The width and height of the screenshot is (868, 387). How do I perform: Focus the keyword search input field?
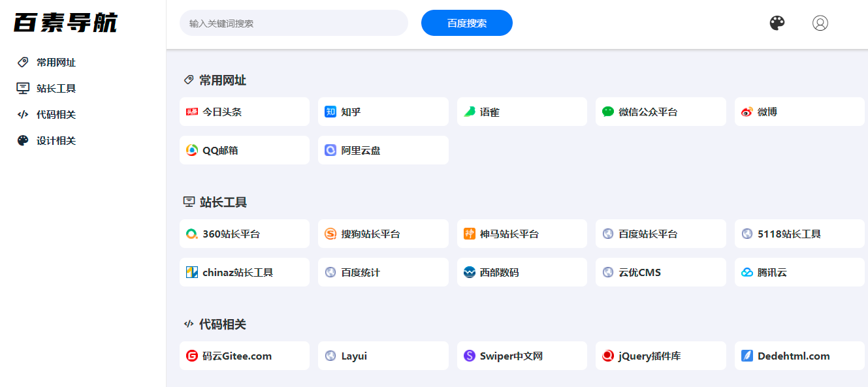(x=293, y=23)
